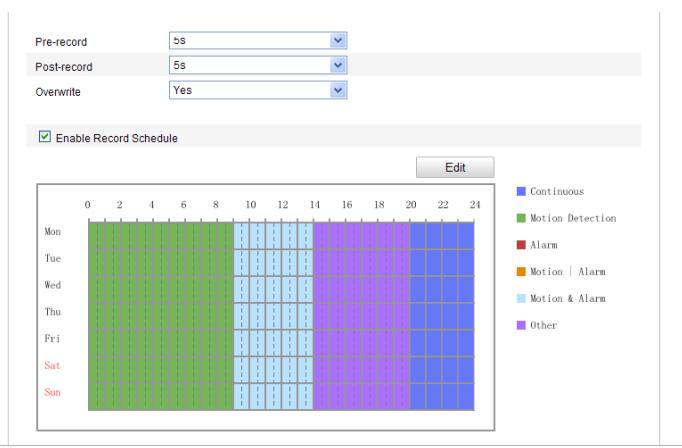Click the light blue Motion & Alarm swatch
The height and width of the screenshot is (448, 682).
pyautogui.click(x=521, y=298)
